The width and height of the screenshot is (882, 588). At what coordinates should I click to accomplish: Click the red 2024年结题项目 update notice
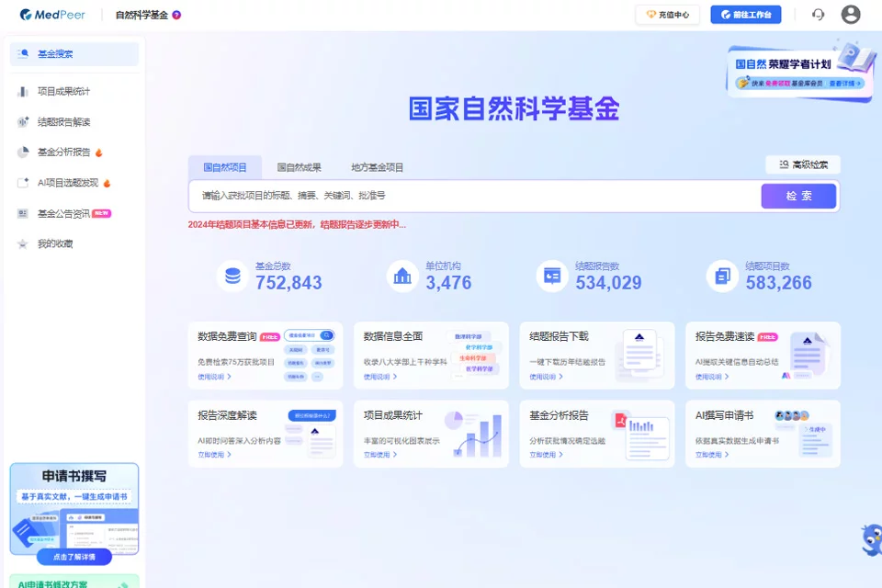297,224
